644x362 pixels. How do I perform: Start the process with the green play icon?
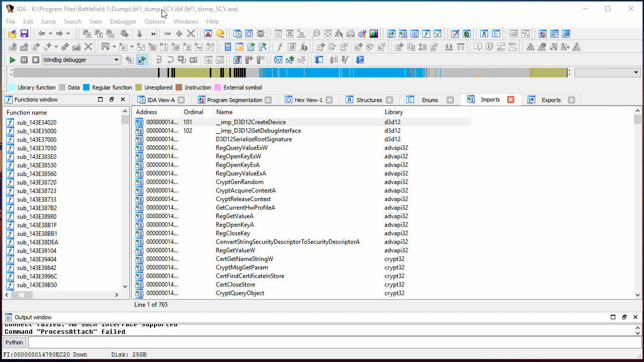coord(13,60)
